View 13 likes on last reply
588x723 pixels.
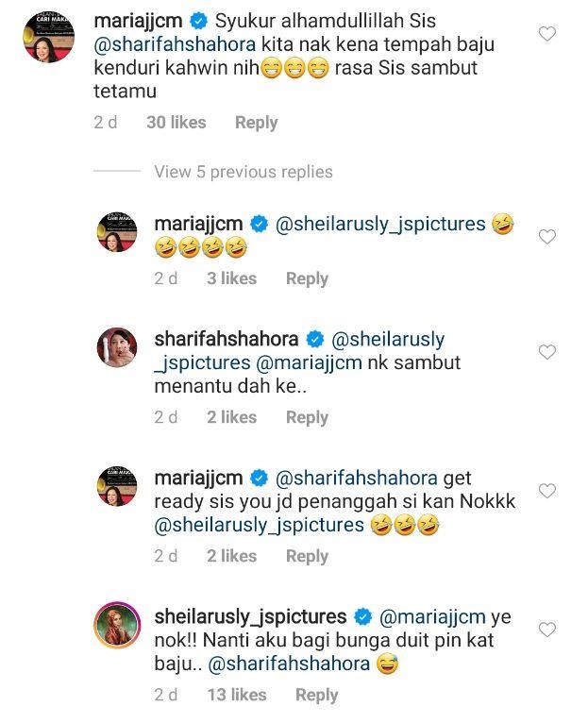(x=237, y=695)
